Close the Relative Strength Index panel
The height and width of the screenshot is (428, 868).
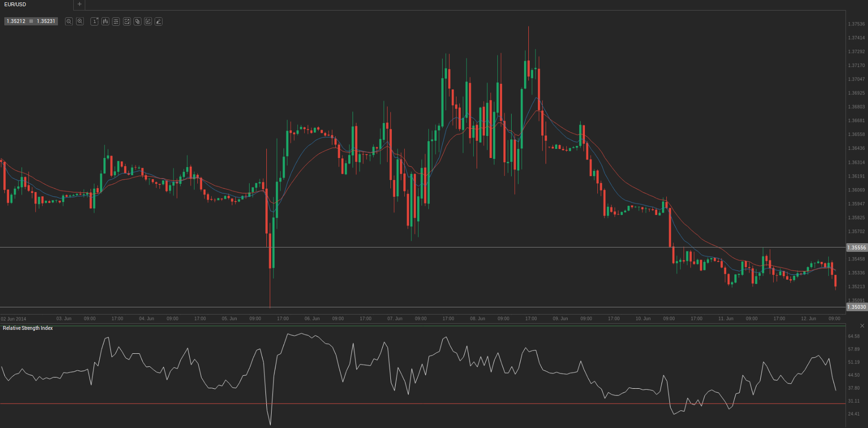coord(862,326)
